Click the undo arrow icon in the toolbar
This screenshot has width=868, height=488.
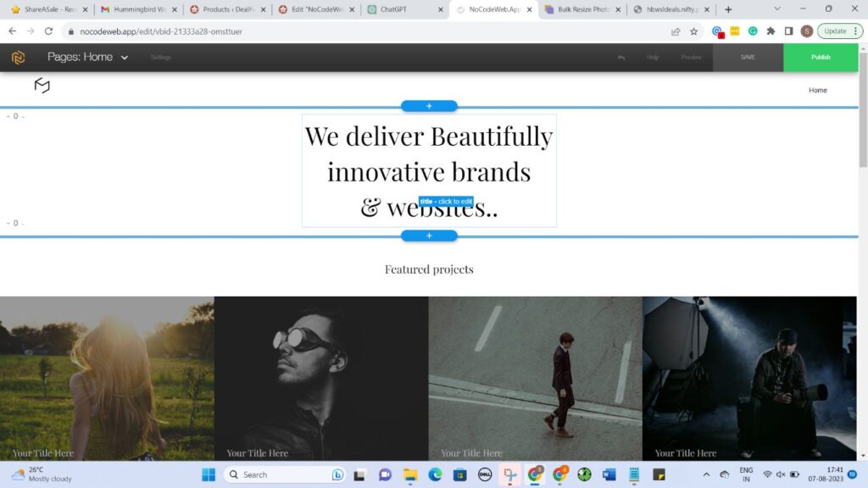coord(620,57)
